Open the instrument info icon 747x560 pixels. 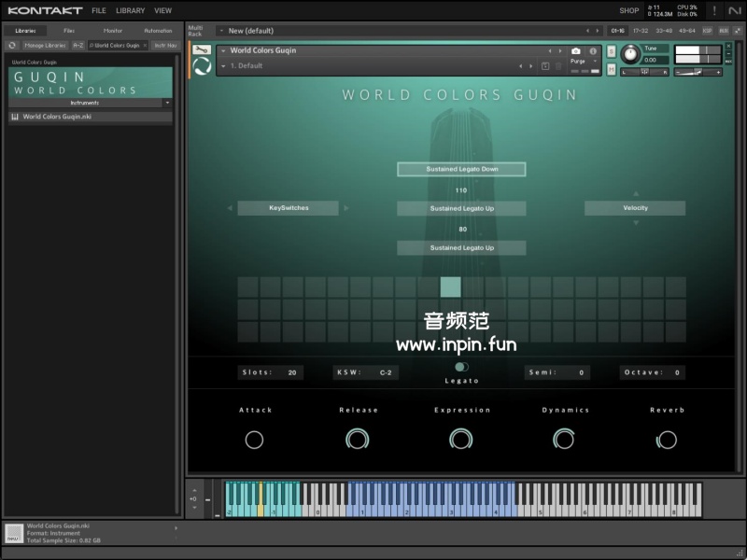tap(592, 51)
